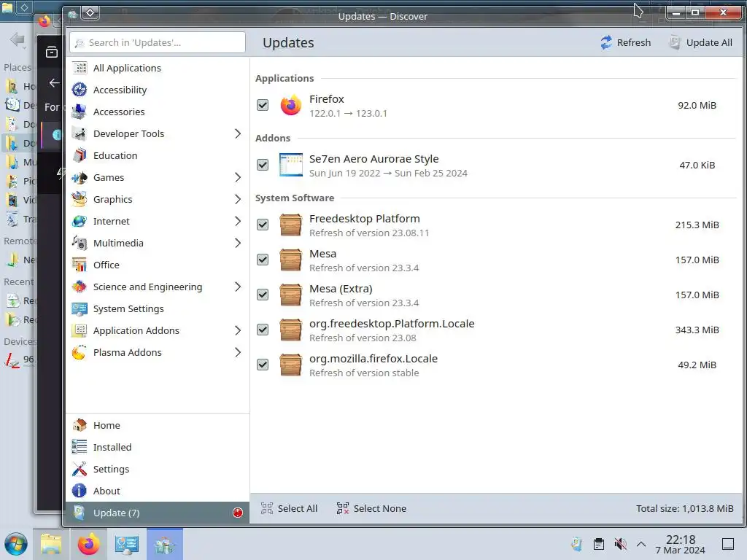The image size is (747, 560).
Task: Click the System Settings category icon
Action: [x=79, y=308]
